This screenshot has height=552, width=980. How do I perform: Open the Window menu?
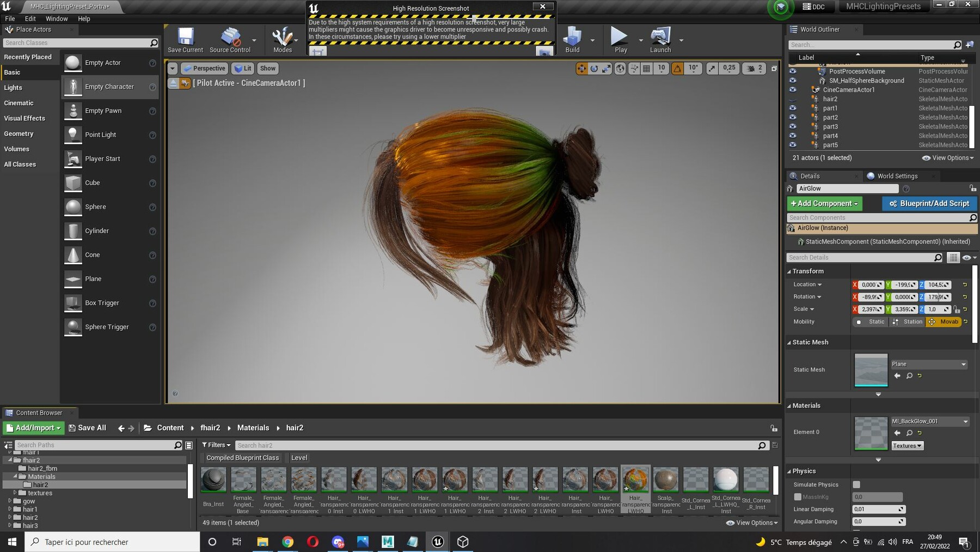click(x=57, y=19)
